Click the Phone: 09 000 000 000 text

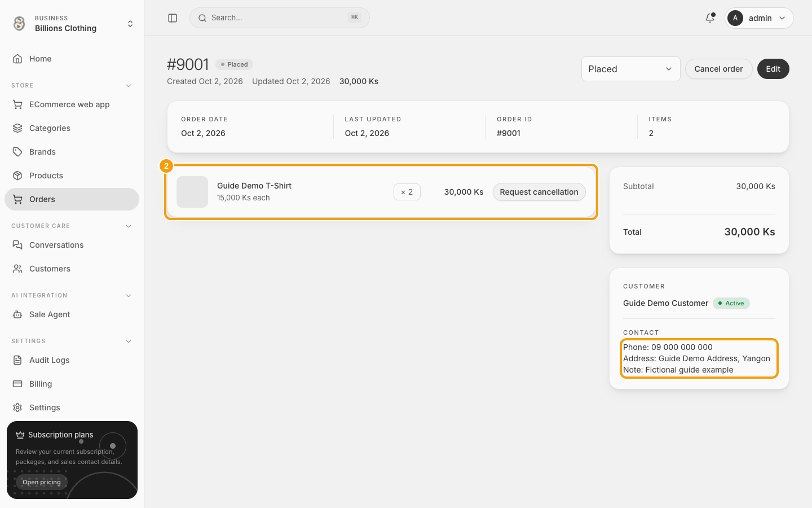point(668,347)
